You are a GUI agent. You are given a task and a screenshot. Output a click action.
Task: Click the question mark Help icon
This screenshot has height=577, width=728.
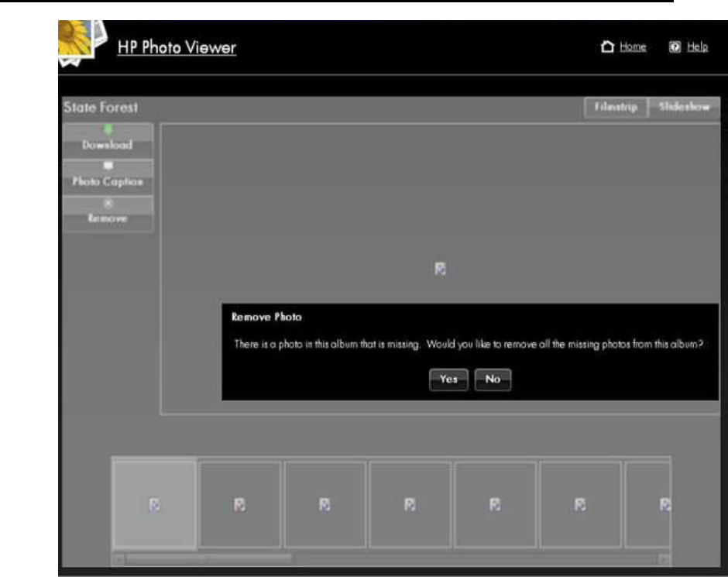click(675, 47)
